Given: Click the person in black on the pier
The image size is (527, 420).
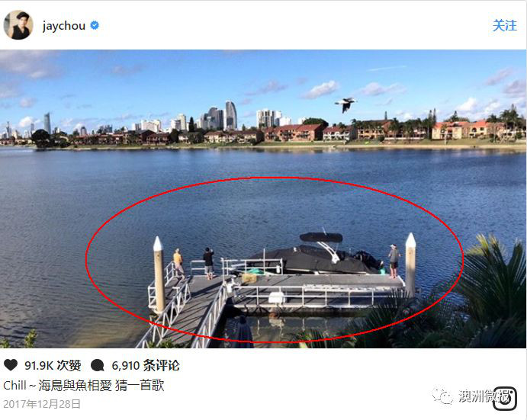Looking at the screenshot, I should pyautogui.click(x=209, y=263).
